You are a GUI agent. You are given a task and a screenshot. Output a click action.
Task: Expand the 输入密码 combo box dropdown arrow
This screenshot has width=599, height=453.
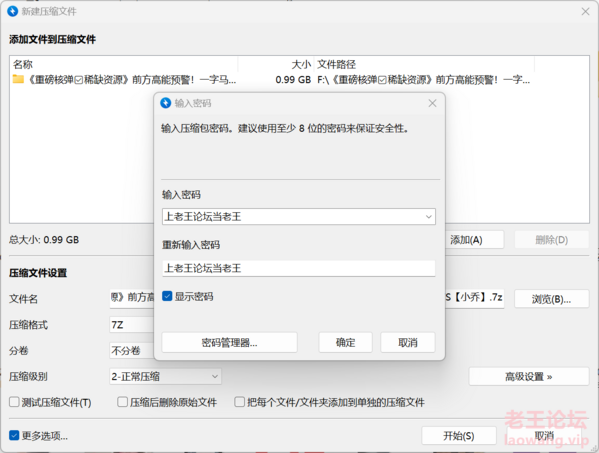[x=428, y=217]
